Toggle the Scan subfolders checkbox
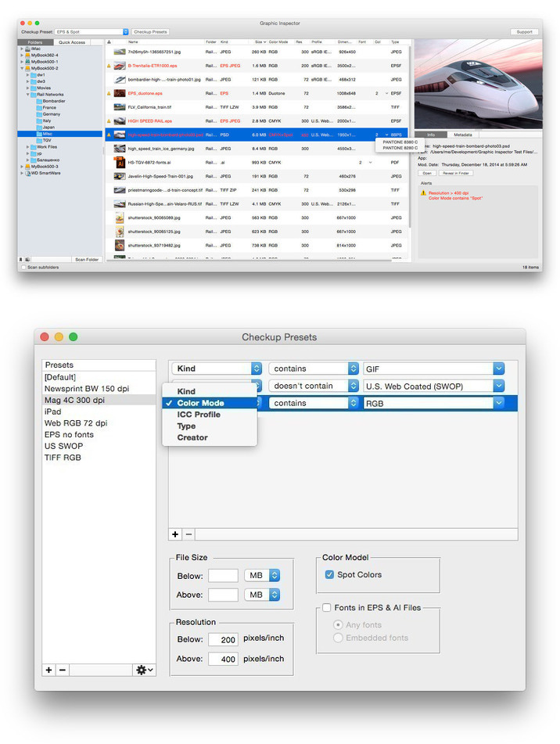Viewport: 560px width, 744px height. click(x=23, y=268)
